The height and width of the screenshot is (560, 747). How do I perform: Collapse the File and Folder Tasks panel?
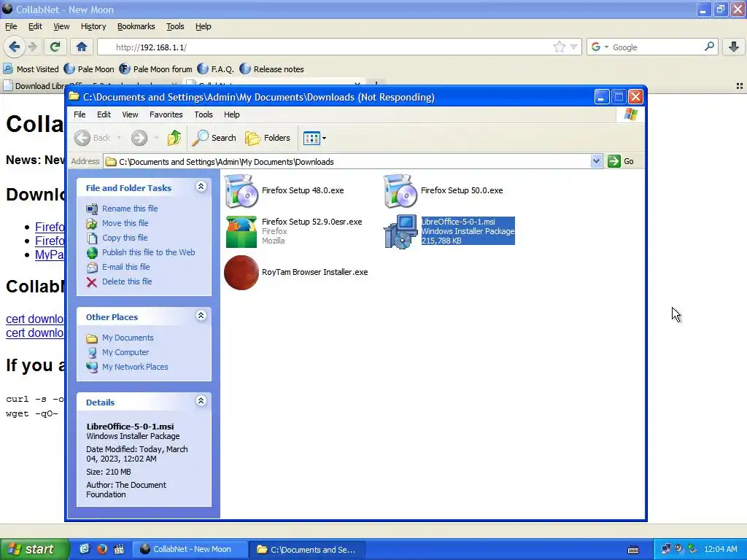[201, 187]
